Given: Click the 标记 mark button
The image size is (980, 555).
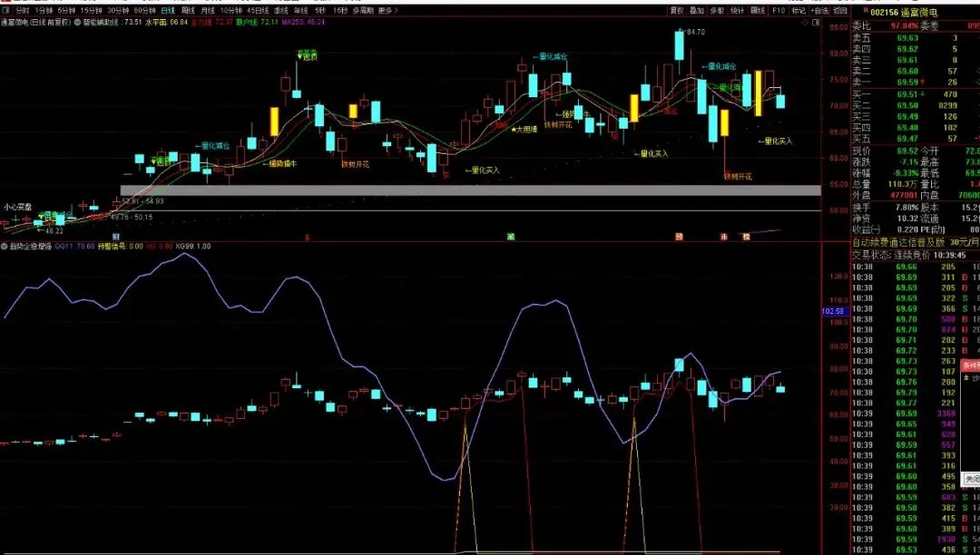Looking at the screenshot, I should (x=799, y=11).
